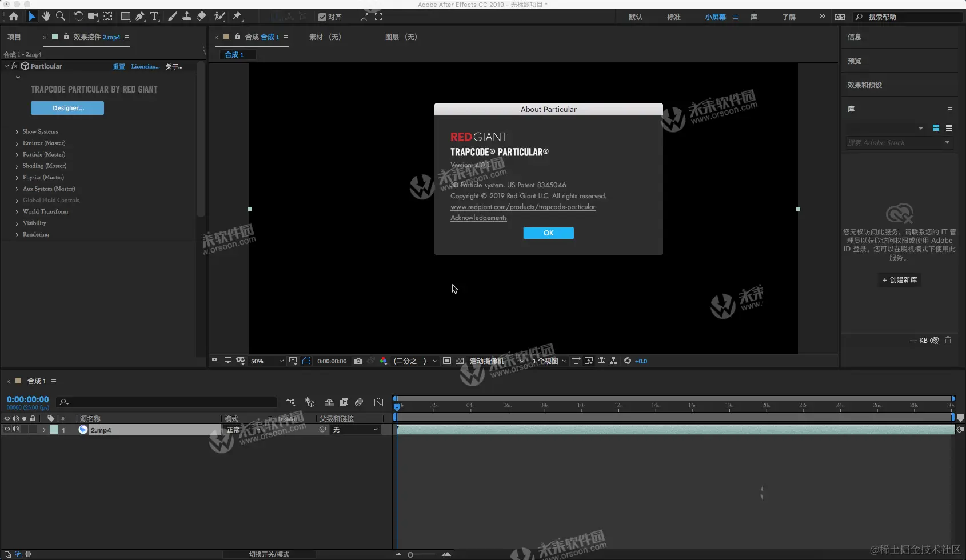Click the timeline layer search field

tap(166, 402)
